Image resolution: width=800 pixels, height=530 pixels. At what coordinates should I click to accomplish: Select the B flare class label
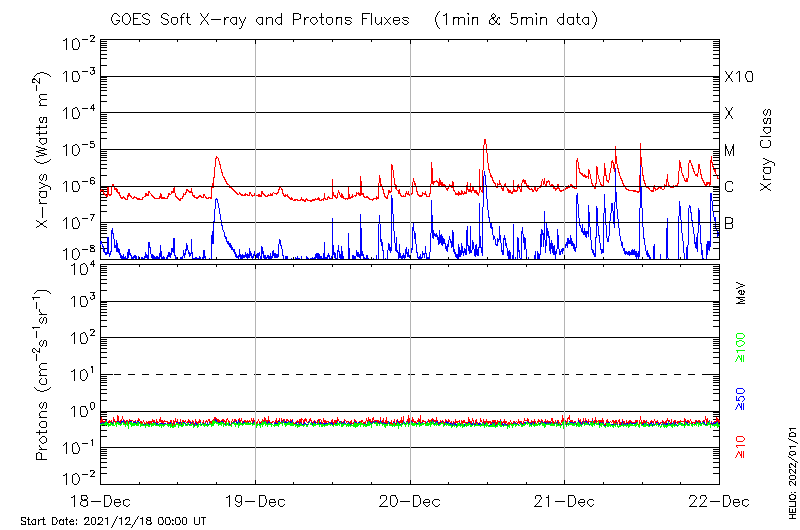click(729, 223)
